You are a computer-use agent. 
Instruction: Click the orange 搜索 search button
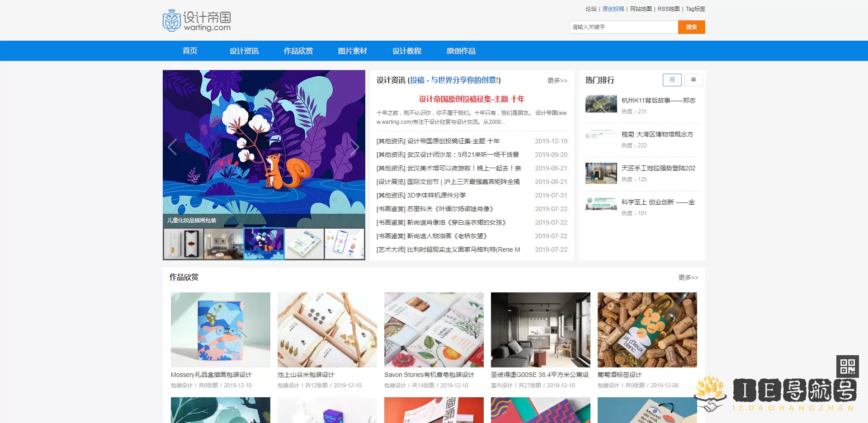(691, 27)
